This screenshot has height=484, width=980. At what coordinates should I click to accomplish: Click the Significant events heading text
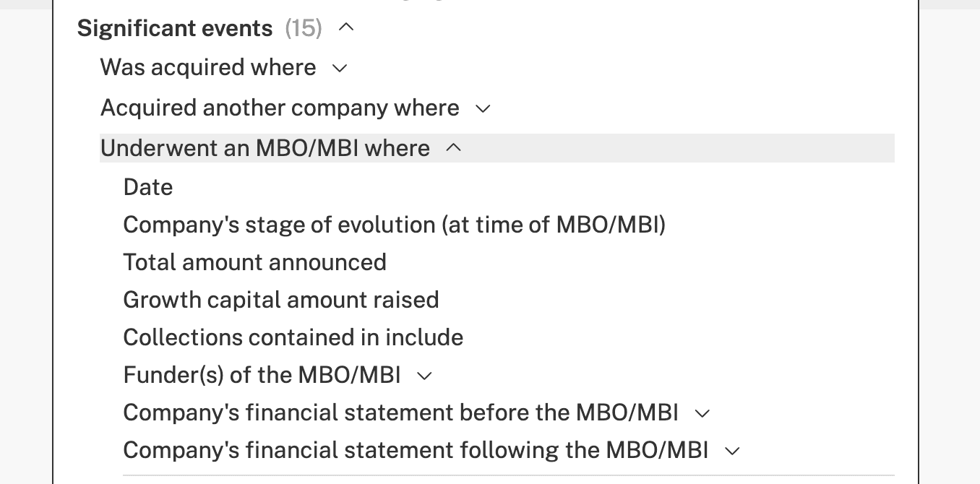(x=175, y=28)
